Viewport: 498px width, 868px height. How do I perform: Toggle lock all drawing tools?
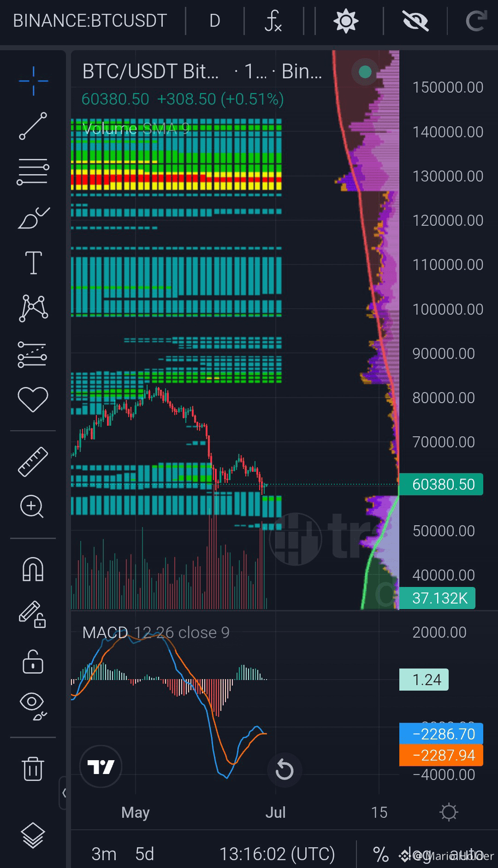[x=33, y=662]
